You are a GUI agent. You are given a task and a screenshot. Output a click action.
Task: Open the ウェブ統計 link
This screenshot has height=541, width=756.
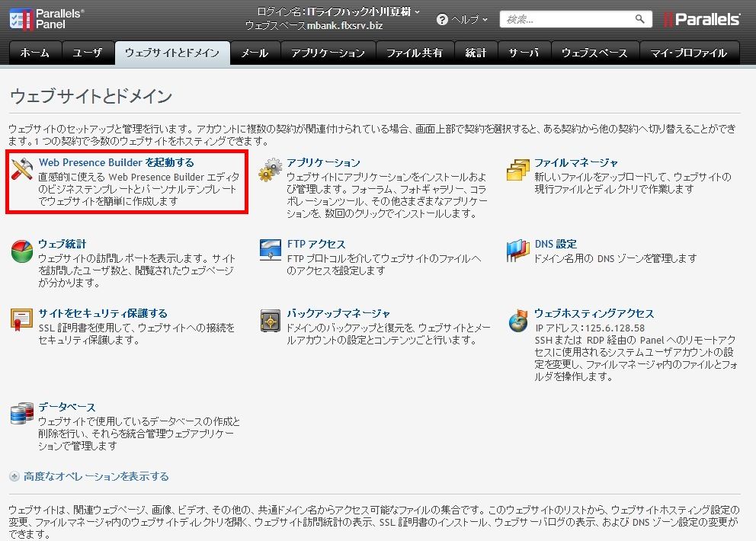(x=62, y=244)
